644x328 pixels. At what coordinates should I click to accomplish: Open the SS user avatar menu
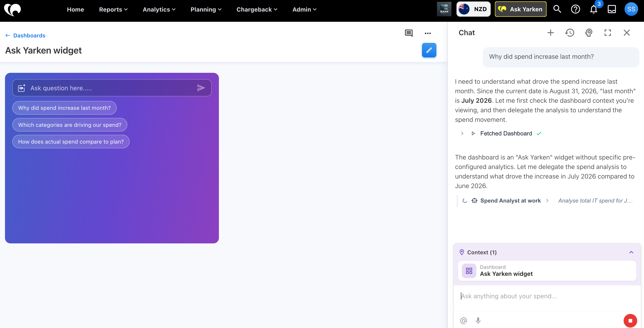[x=631, y=9]
